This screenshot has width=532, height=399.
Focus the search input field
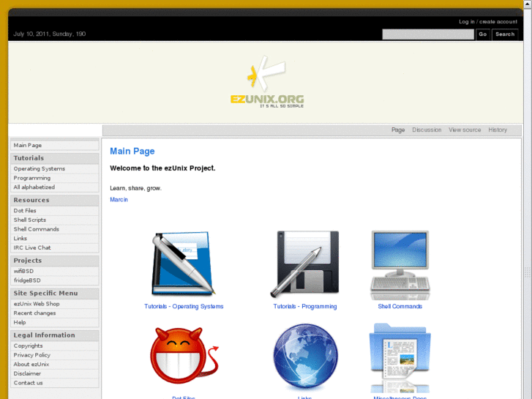click(428, 34)
